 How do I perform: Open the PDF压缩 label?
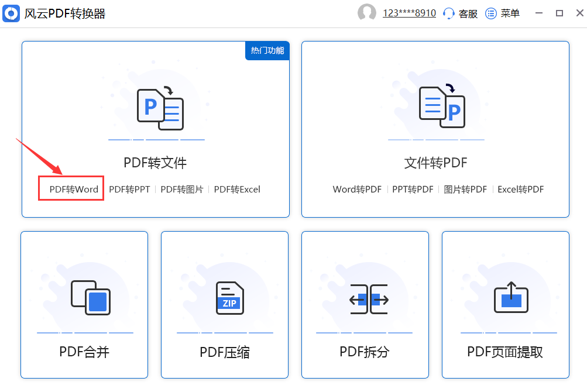point(225,352)
